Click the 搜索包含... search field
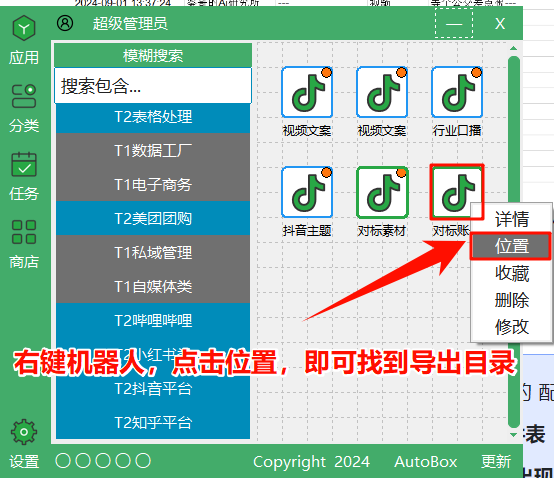The height and width of the screenshot is (478, 554). pyautogui.click(x=153, y=86)
